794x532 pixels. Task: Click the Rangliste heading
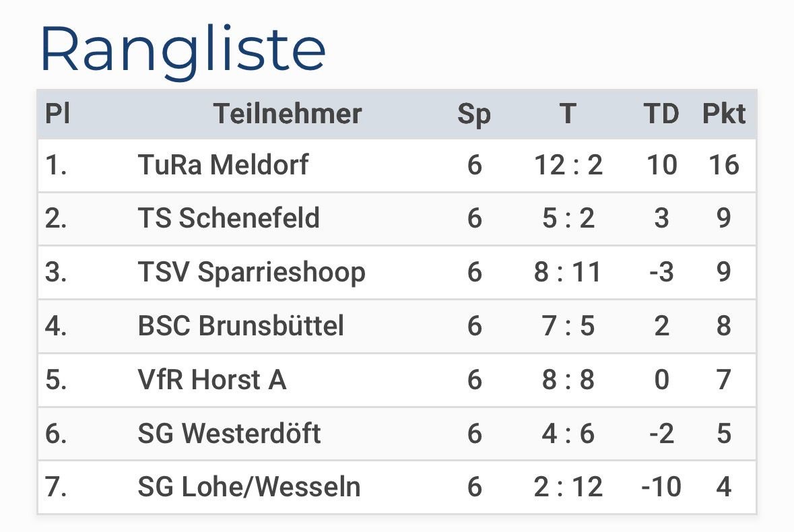pyautogui.click(x=183, y=51)
